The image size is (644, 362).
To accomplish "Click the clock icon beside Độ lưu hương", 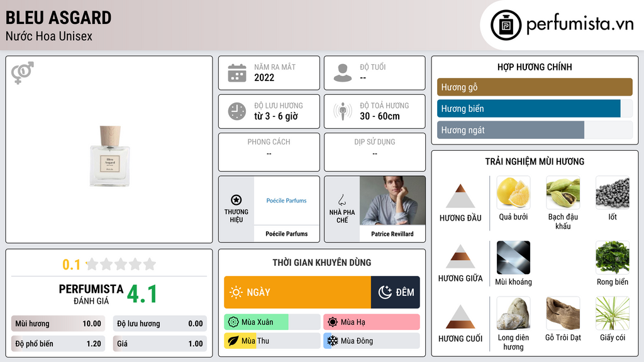I will point(237,111).
